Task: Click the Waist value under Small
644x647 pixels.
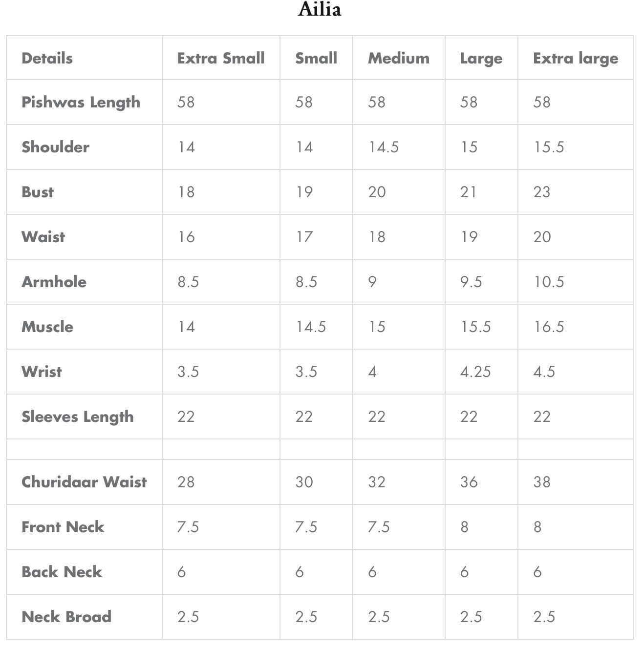Action: pyautogui.click(x=304, y=237)
